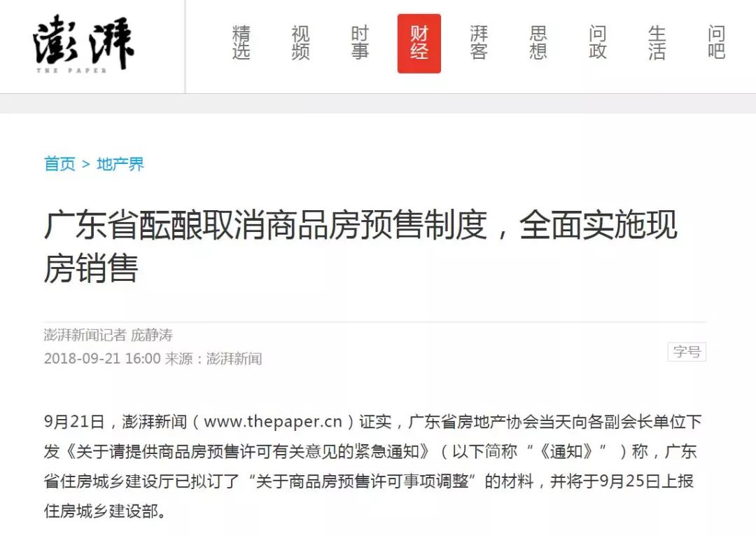Screen dimensions: 756x536
Task: Open the 问政 nav tab
Action: (597, 43)
